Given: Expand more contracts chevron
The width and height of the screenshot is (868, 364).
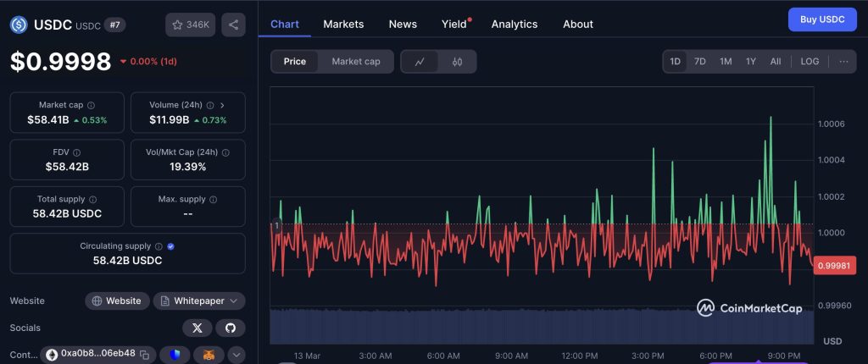Looking at the screenshot, I should (x=236, y=355).
